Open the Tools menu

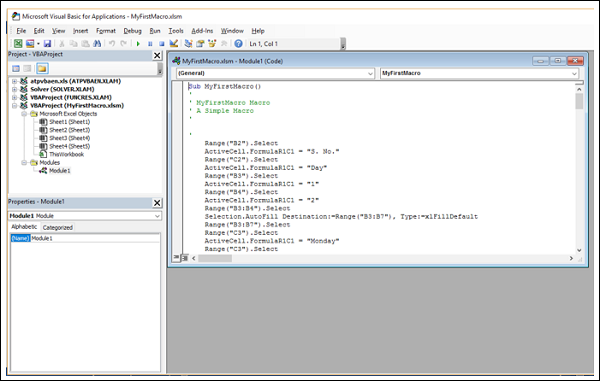coord(176,31)
